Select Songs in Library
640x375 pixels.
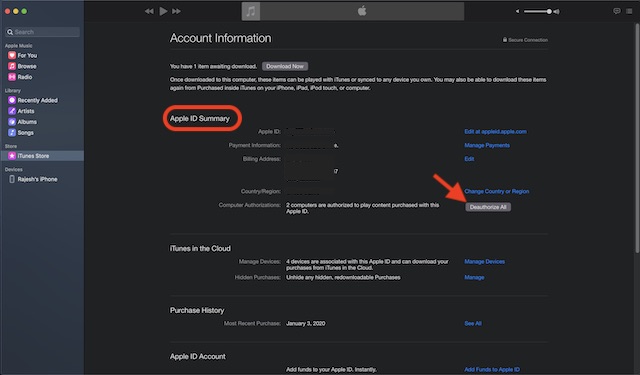[25, 133]
